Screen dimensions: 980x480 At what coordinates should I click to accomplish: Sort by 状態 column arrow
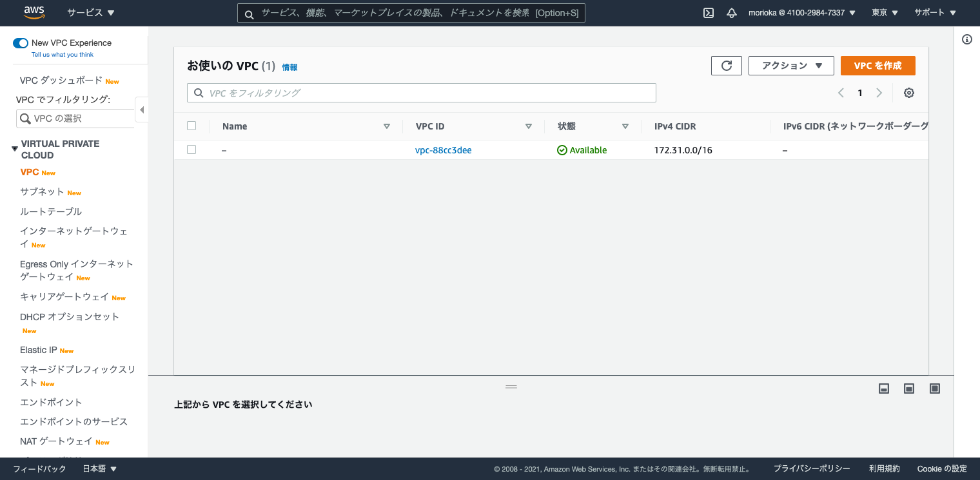coord(625,126)
